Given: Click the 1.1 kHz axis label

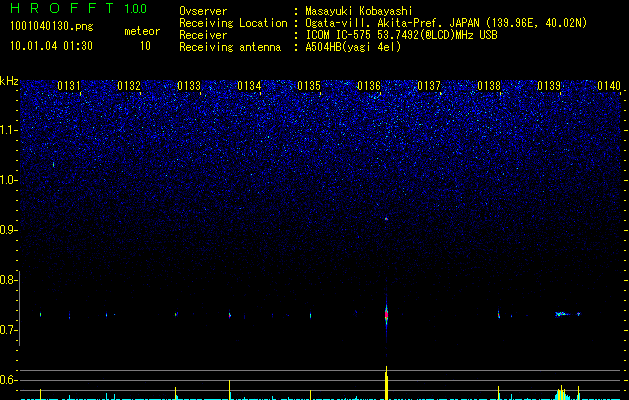Looking at the screenshot, I should 9,130.
